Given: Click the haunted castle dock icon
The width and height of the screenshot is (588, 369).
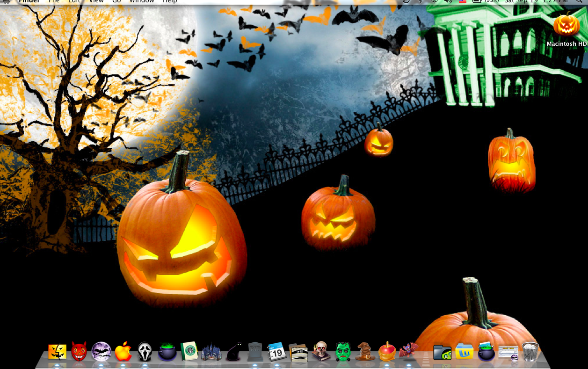Looking at the screenshot, I should click(211, 352).
